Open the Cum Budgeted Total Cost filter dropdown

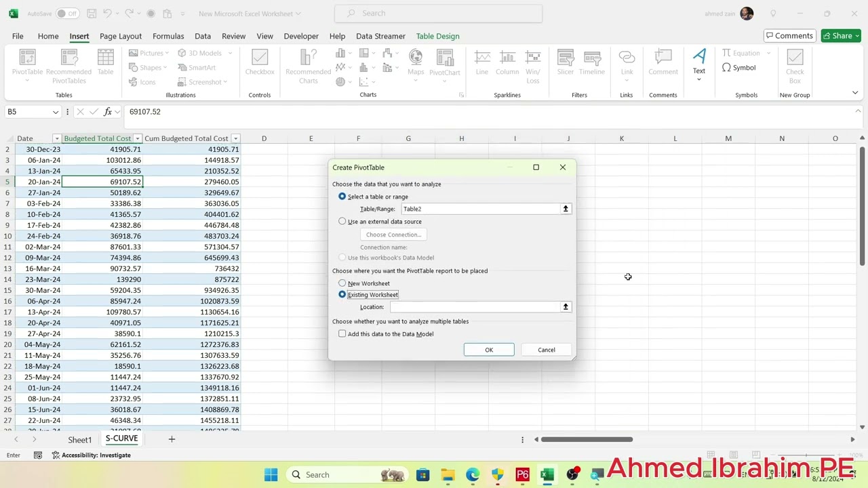point(235,138)
